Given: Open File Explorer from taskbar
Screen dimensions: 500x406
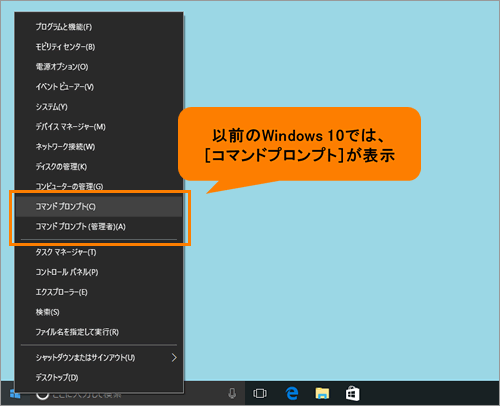Looking at the screenshot, I should 322,394.
